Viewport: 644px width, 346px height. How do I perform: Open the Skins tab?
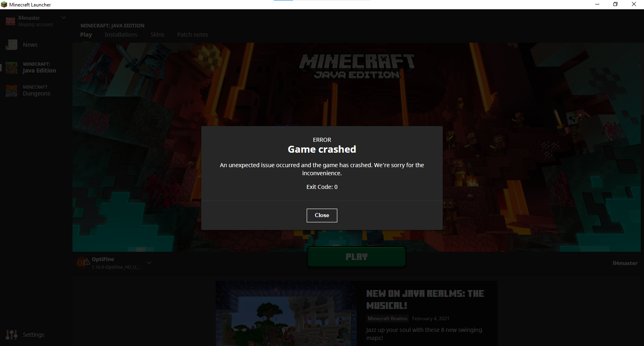[157, 35]
